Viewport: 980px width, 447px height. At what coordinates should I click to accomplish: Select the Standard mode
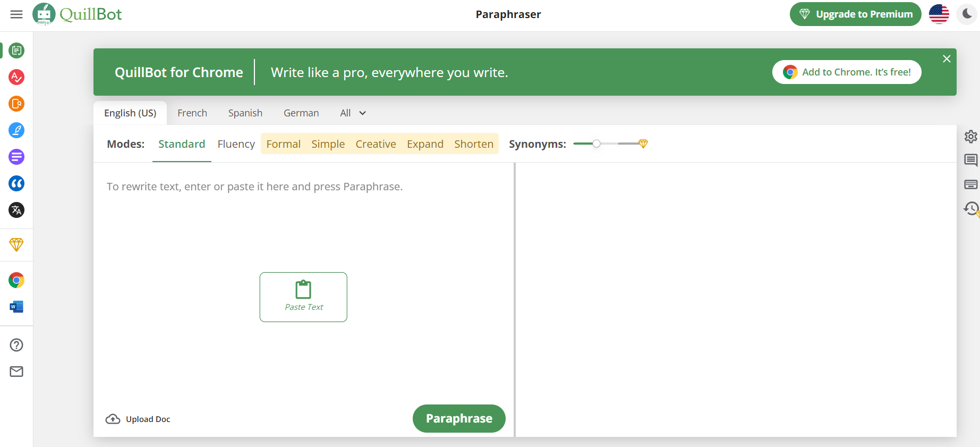point(182,144)
